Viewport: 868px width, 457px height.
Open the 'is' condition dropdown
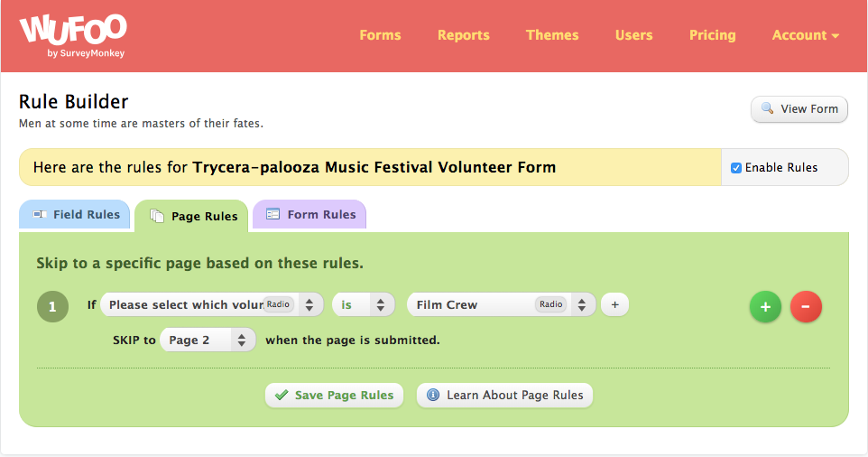pos(363,304)
